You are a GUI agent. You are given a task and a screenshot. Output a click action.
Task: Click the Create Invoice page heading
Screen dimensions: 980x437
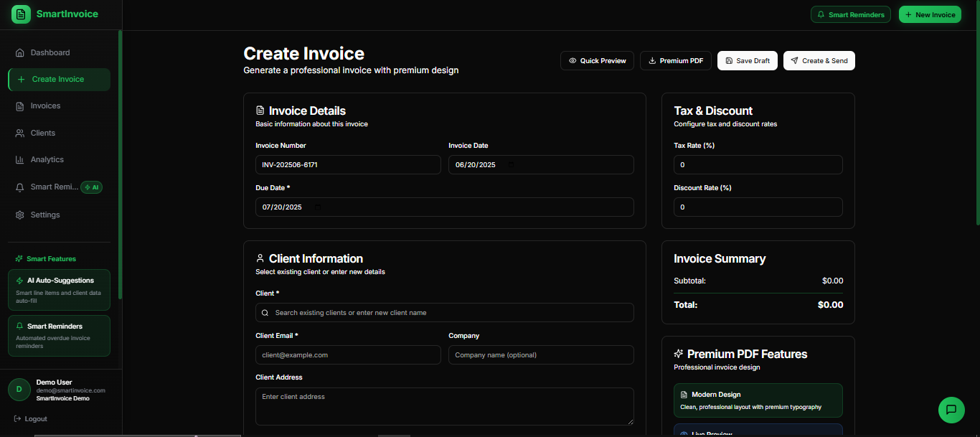click(303, 54)
